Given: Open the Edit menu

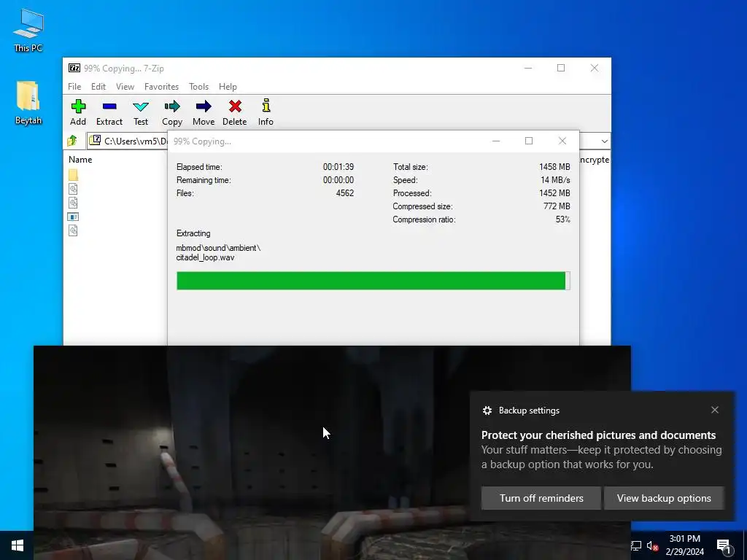Looking at the screenshot, I should click(x=98, y=87).
